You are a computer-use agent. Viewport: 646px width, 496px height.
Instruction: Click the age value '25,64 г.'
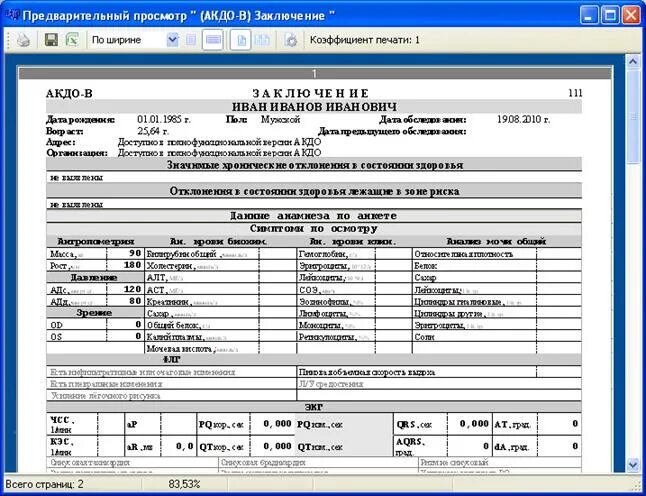tap(153, 131)
